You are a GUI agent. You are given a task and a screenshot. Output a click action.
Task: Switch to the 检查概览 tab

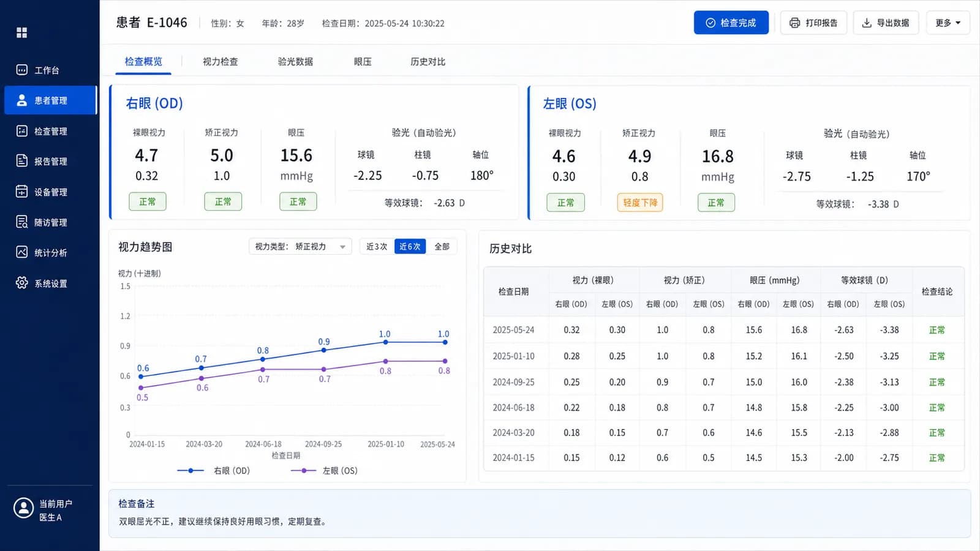click(143, 62)
